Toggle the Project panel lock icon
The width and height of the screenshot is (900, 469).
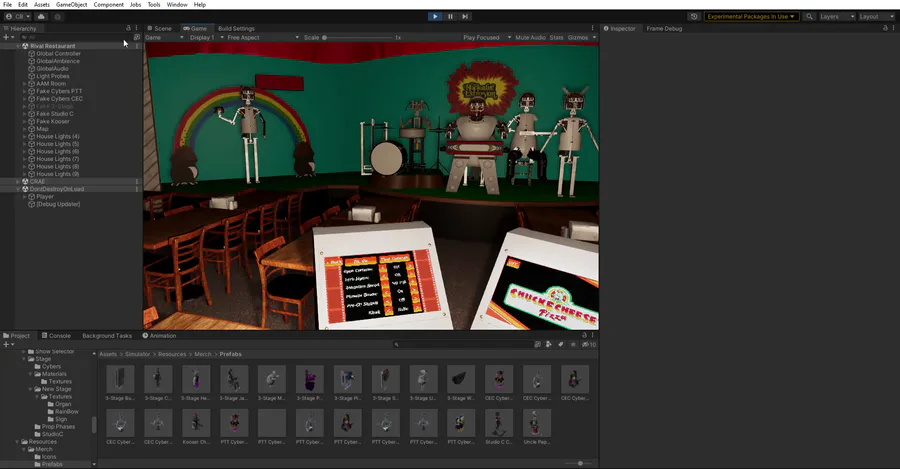click(584, 336)
